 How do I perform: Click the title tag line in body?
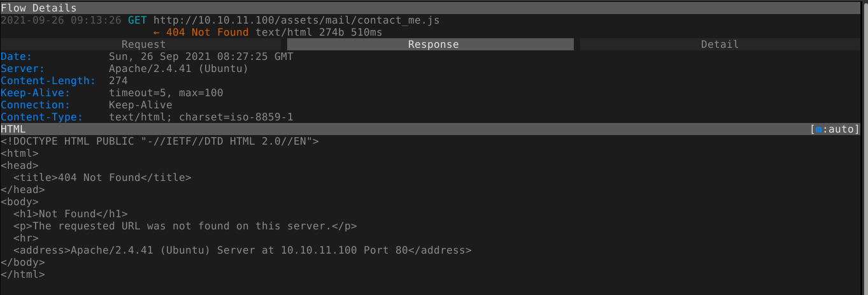(x=102, y=178)
